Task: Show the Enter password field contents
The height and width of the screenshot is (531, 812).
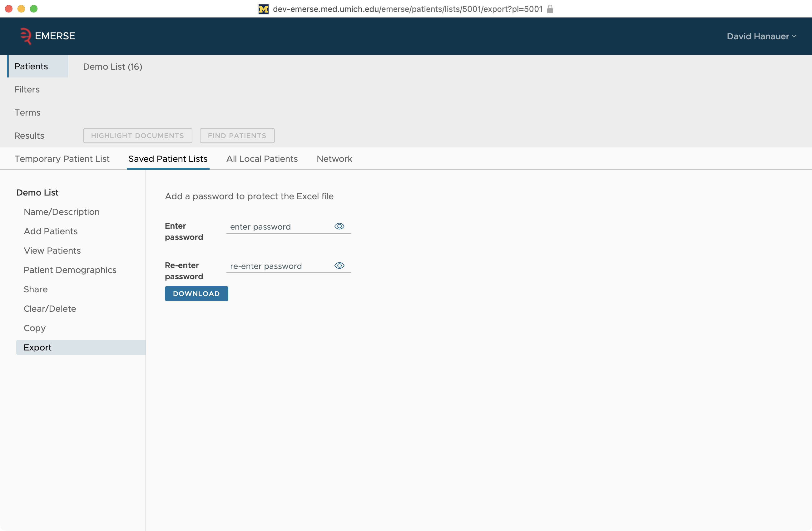Action: click(339, 226)
